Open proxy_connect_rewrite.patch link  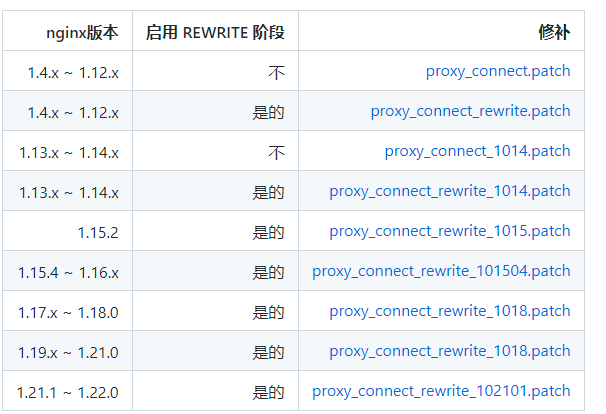click(x=470, y=112)
